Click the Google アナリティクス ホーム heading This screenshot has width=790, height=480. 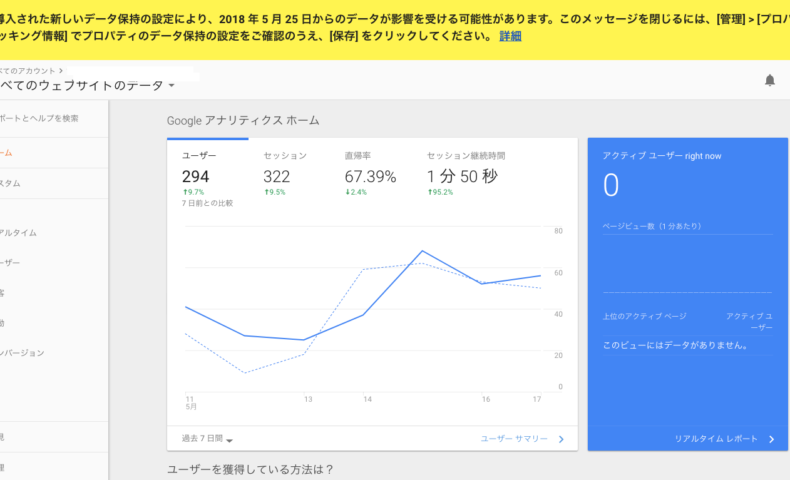tap(243, 120)
